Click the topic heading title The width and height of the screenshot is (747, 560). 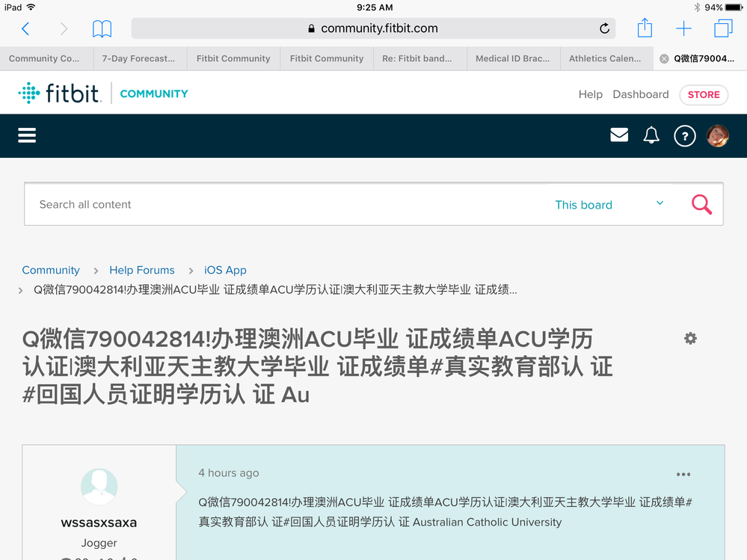(317, 366)
